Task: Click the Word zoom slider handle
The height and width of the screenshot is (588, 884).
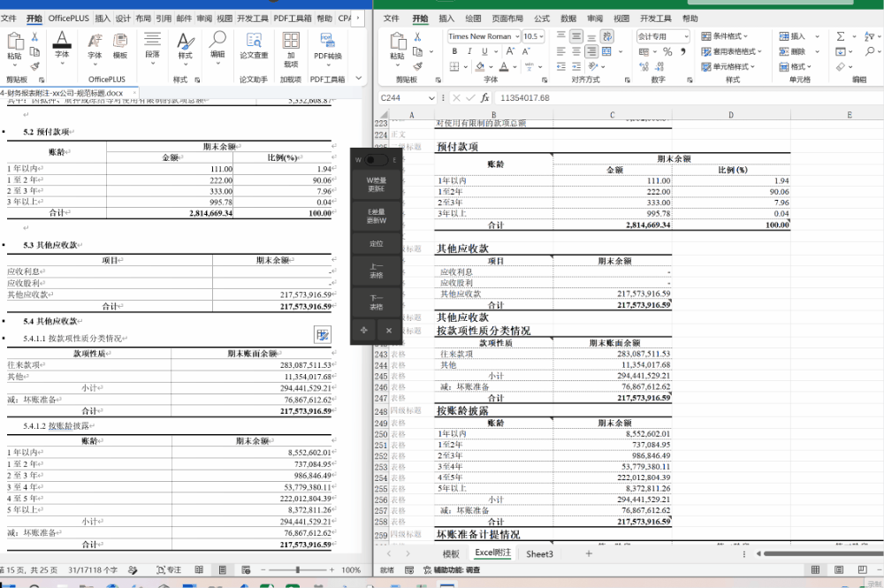Action: [x=298, y=570]
